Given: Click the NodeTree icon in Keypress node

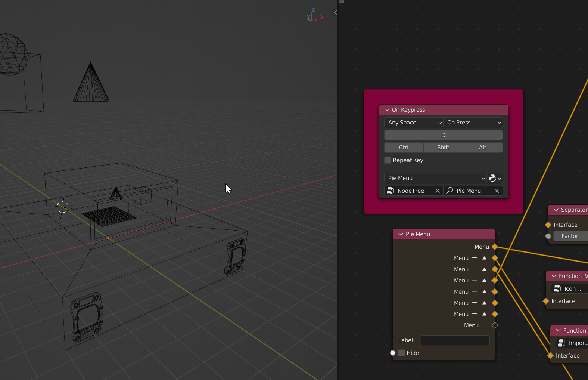Looking at the screenshot, I should pyautogui.click(x=391, y=191).
